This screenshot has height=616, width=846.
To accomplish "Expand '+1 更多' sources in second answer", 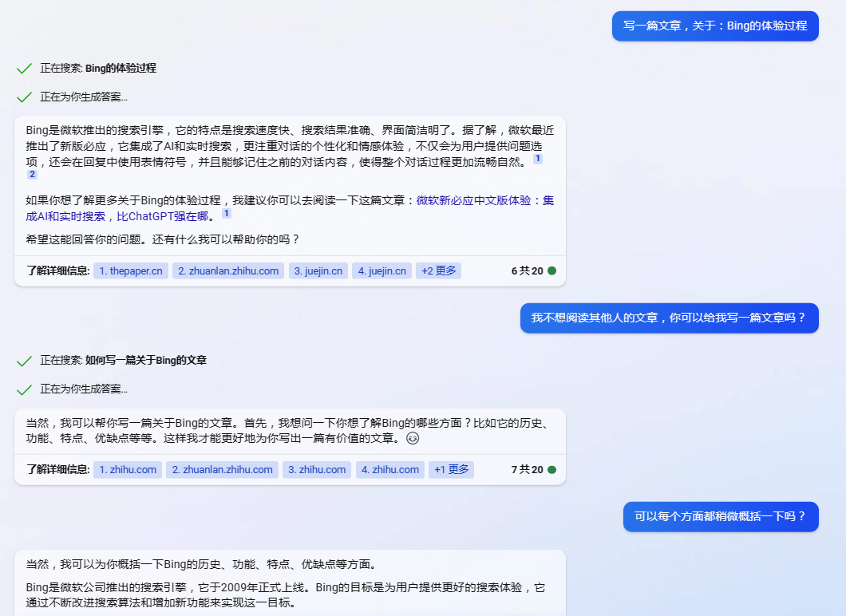I will pos(452,470).
